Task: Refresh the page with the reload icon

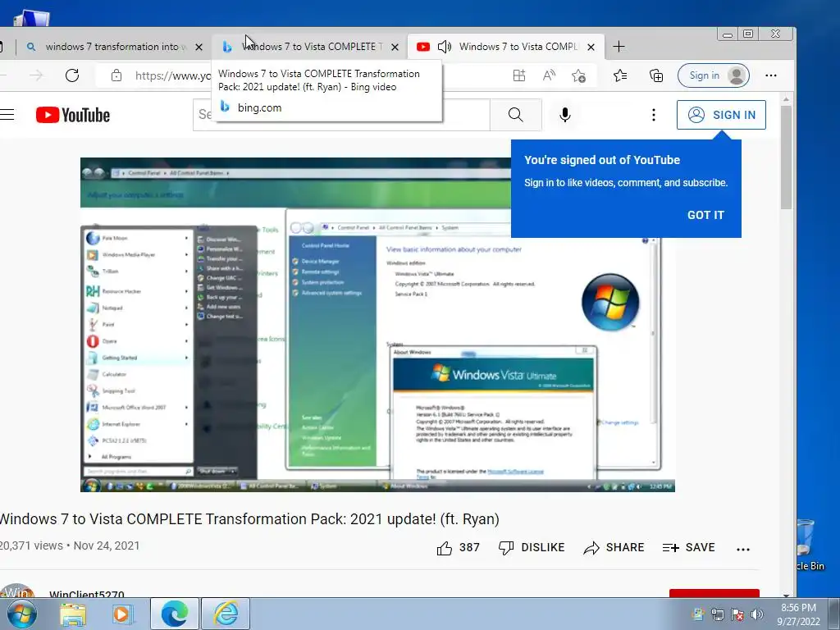Action: [x=72, y=75]
